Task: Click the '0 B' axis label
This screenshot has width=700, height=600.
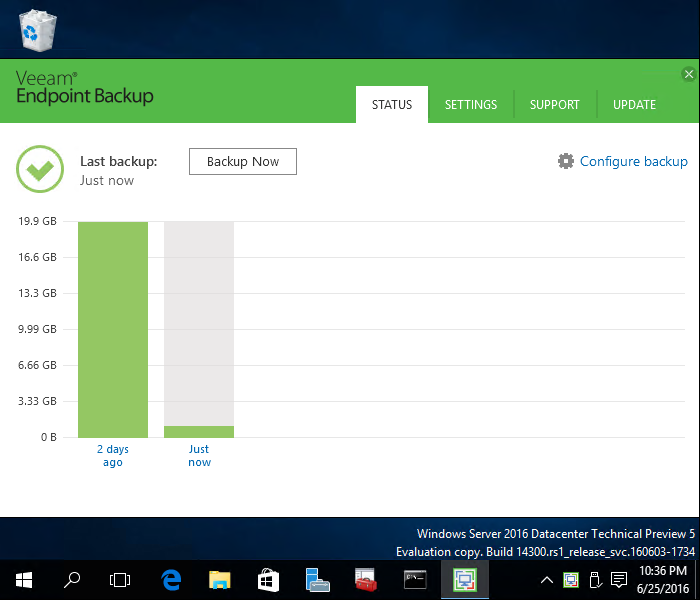Action: point(49,437)
